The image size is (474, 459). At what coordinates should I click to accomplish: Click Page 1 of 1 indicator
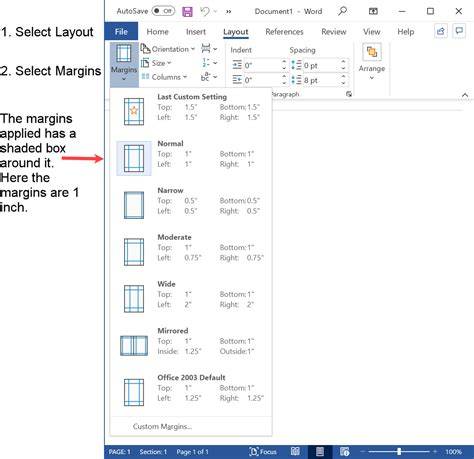(192, 452)
